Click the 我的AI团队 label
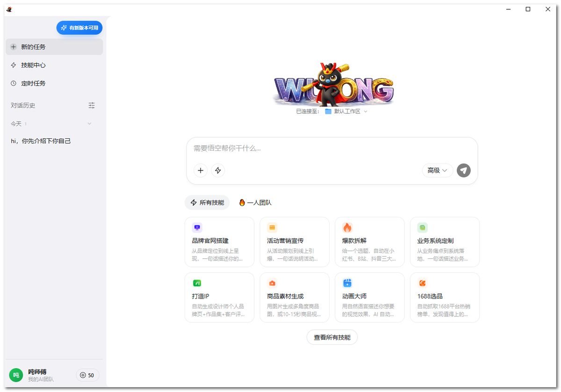 (x=41, y=379)
